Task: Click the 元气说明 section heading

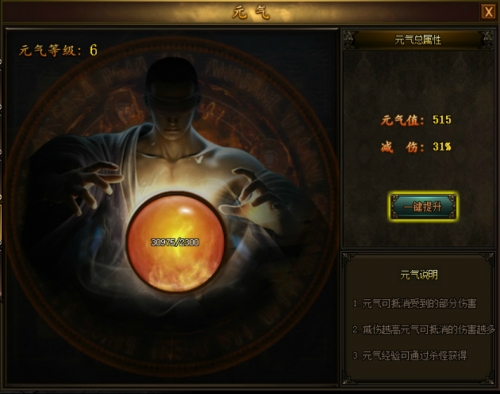Action: coord(419,275)
